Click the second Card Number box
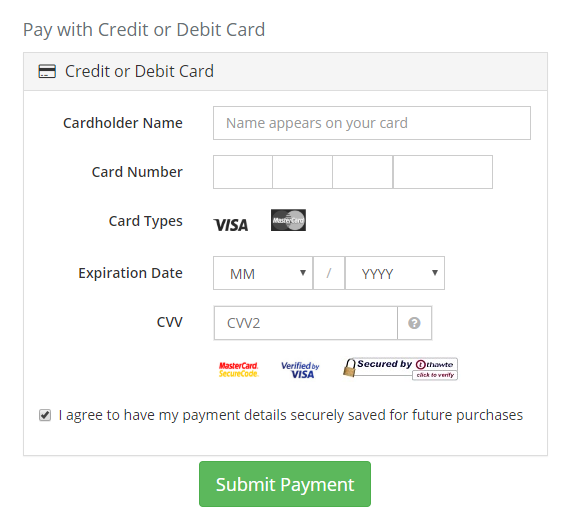The width and height of the screenshot is (575, 510). point(303,172)
